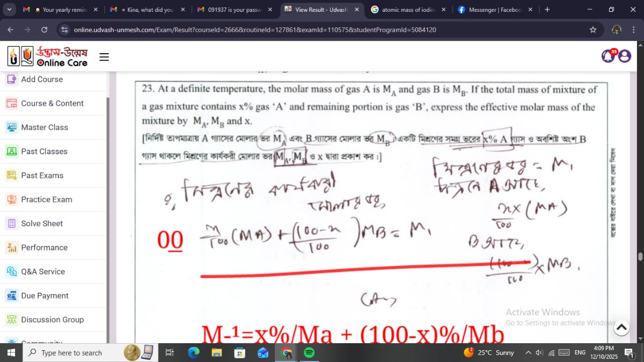
Task: Click the Udvash-Unmesh Online Care logo
Action: pos(47,56)
